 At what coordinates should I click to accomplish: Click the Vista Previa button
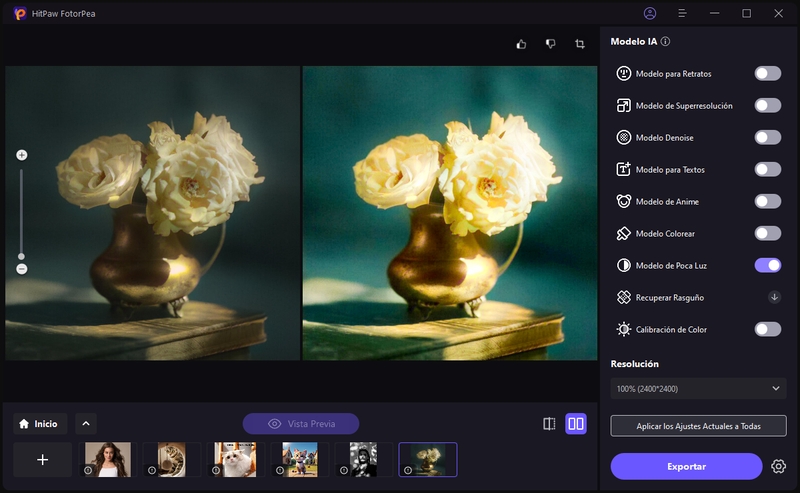tap(301, 424)
